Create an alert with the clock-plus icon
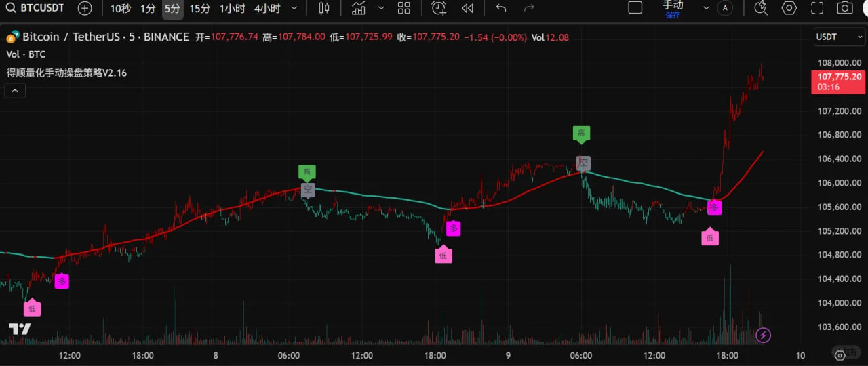Screen dimensions: 868x366 coord(439,8)
